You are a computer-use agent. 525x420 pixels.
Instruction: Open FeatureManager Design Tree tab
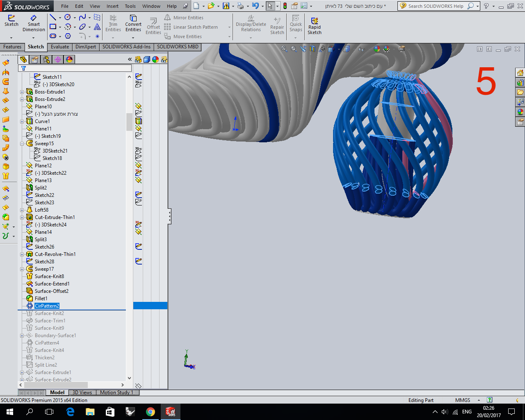point(23,59)
